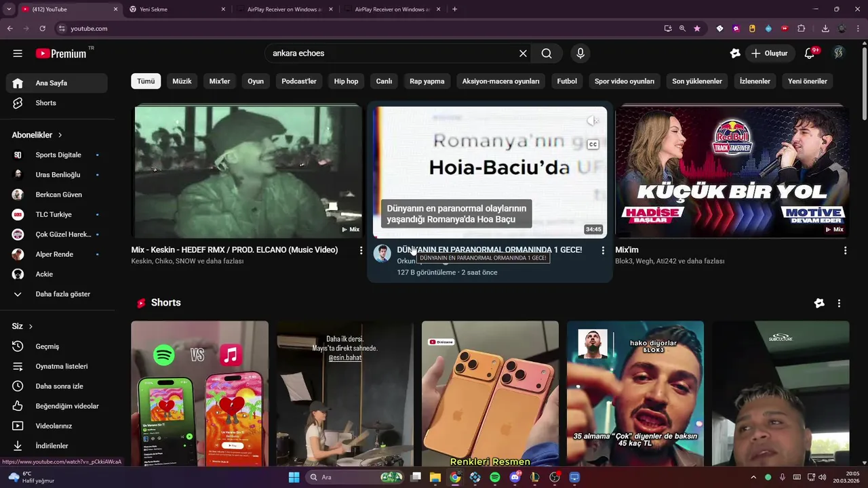The height and width of the screenshot is (488, 868).
Task: Open the Alper Rende subscription
Action: click(x=57, y=254)
